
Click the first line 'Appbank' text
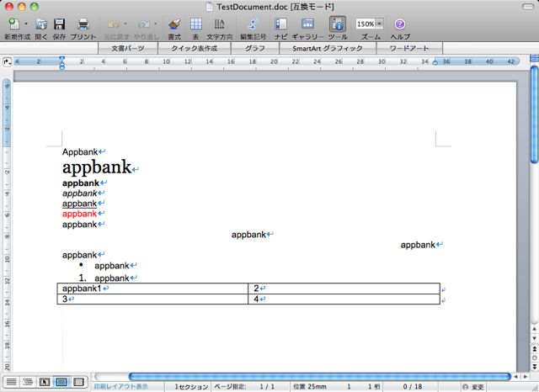tap(80, 151)
